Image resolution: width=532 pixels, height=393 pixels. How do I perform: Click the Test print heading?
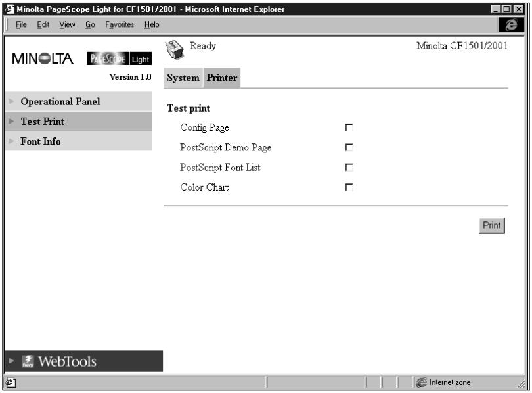[188, 108]
